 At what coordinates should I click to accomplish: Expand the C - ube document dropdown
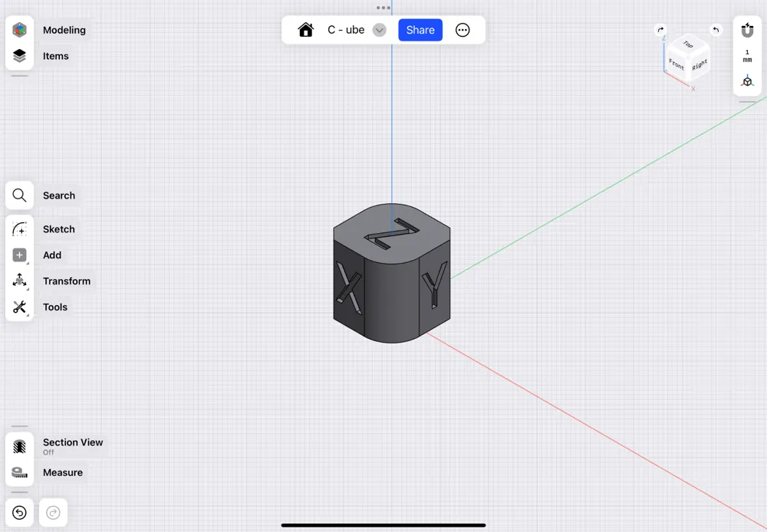click(379, 30)
